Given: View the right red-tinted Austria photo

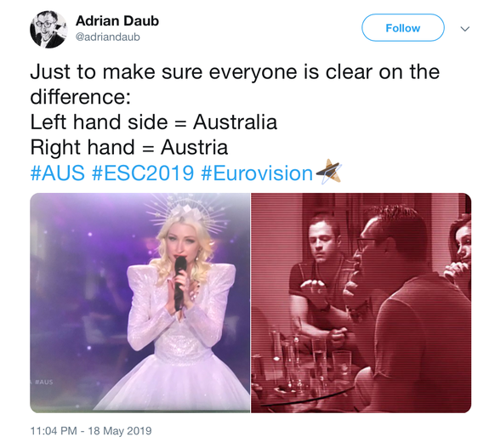Looking at the screenshot, I should coord(361,303).
